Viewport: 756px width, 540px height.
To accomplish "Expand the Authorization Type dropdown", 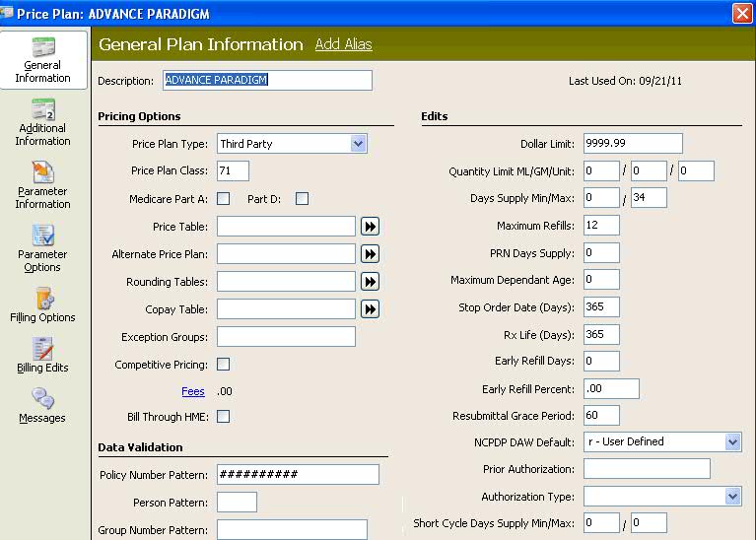I will pos(733,496).
